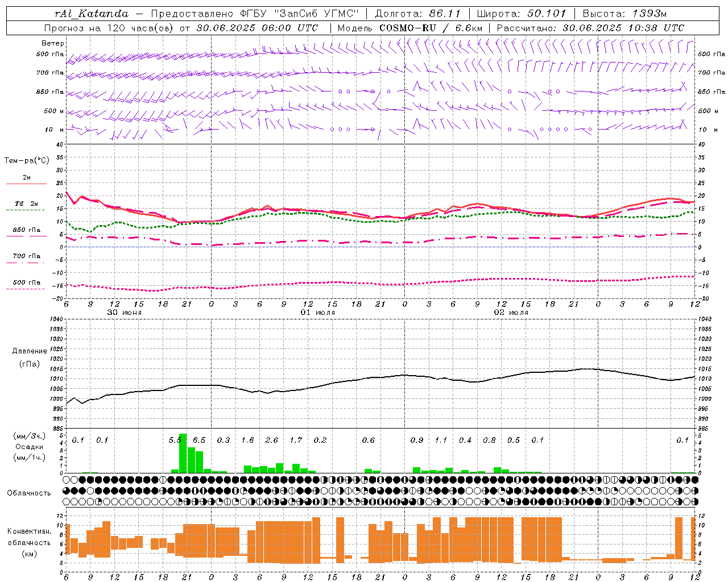The image size is (728, 582).
Task: Click the 1.1 precipitation total value
Action: tap(441, 440)
